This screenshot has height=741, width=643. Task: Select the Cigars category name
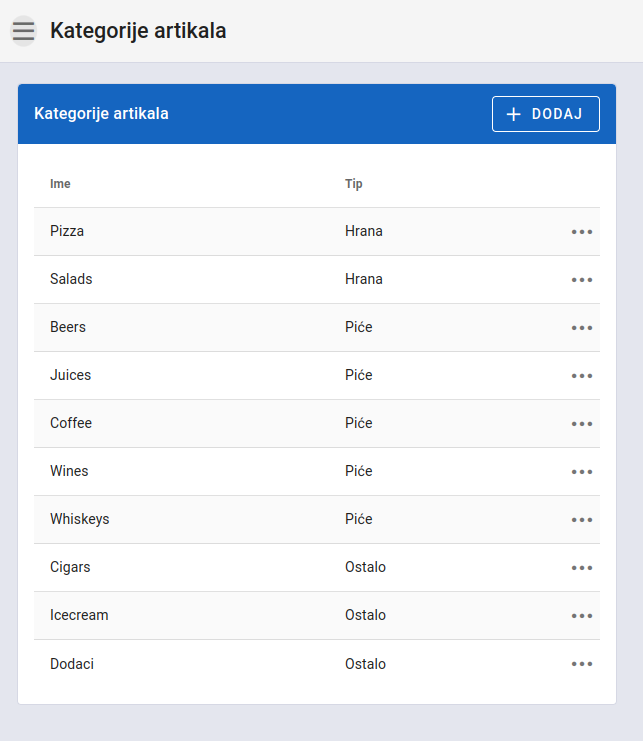[x=70, y=567]
